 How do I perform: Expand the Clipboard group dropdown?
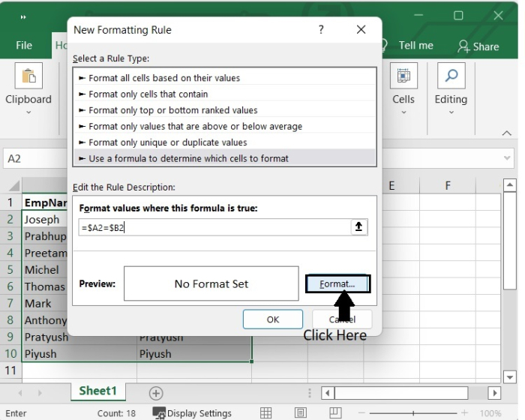(x=28, y=113)
